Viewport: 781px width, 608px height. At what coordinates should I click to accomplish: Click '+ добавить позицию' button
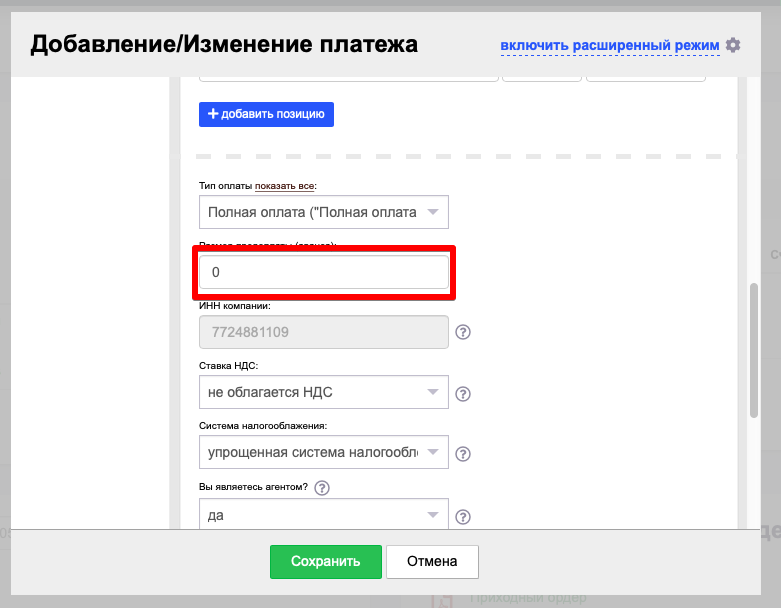pyautogui.click(x=266, y=114)
